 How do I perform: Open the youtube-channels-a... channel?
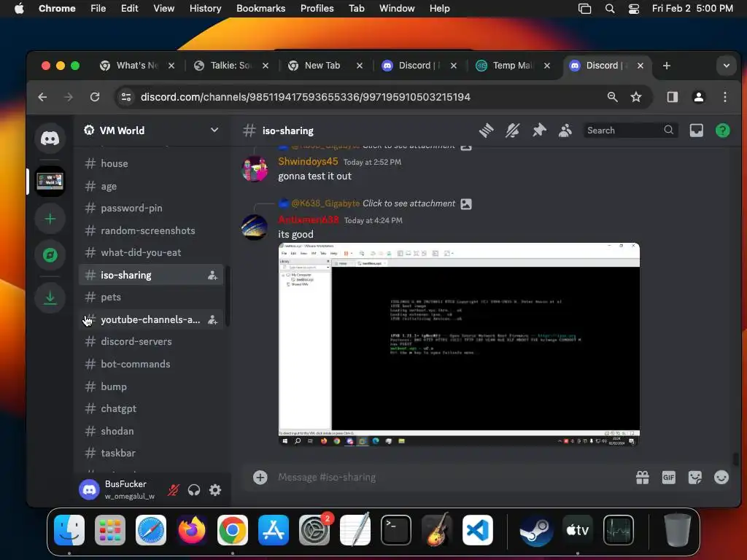pyautogui.click(x=150, y=319)
